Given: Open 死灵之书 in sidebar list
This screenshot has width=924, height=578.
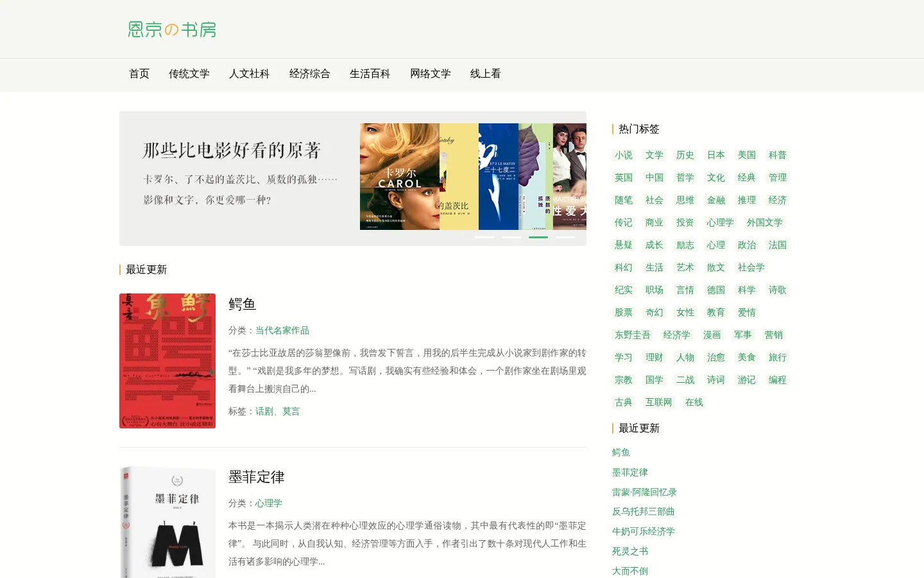Looking at the screenshot, I should pyautogui.click(x=630, y=551).
